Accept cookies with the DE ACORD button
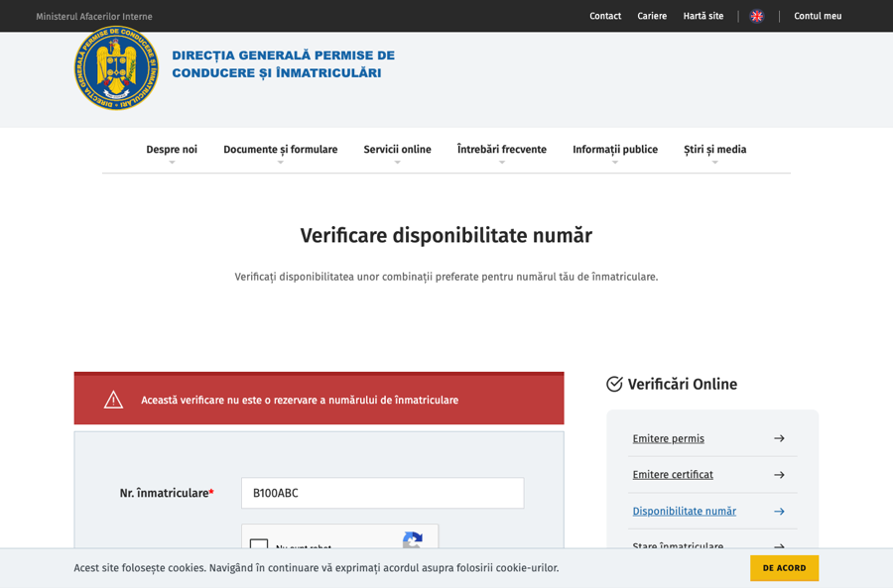The width and height of the screenshot is (893, 588). tap(784, 568)
